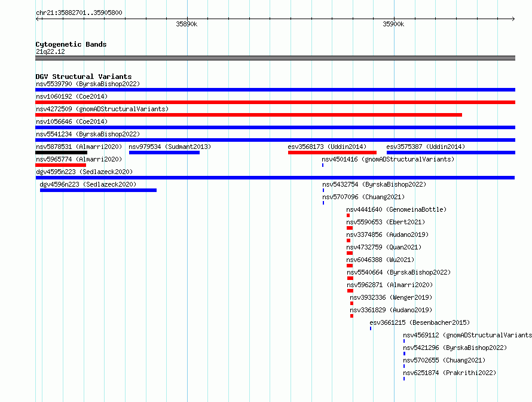Click the ruler's left arrow end
532x402 pixels.
pyautogui.click(x=37, y=19)
